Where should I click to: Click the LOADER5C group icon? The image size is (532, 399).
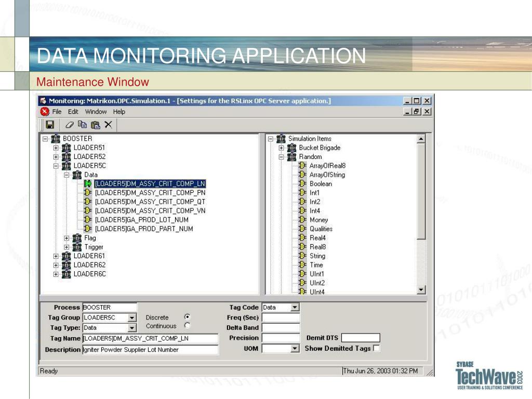(66, 166)
